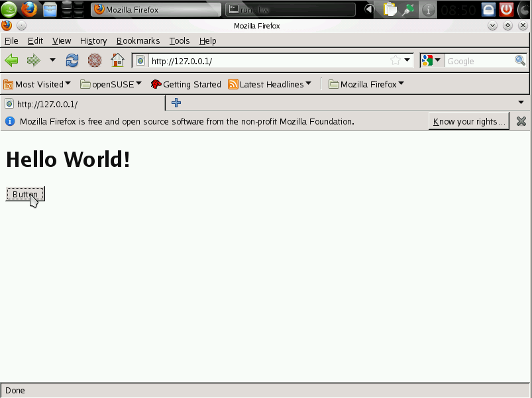Open a new tab with the plus button
Screen dimensions: 532x398
(x=175, y=103)
